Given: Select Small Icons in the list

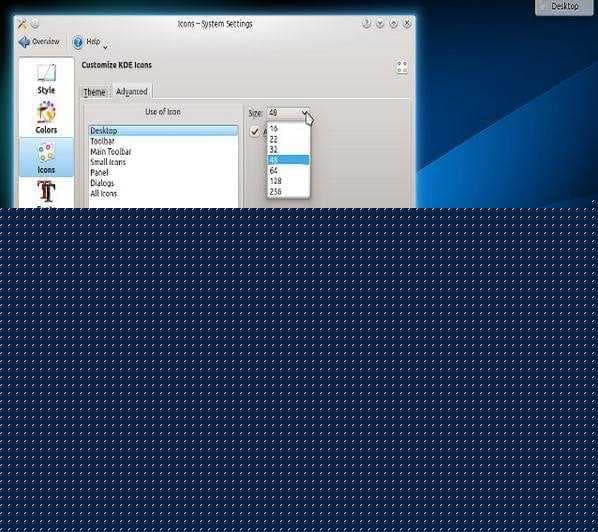Looking at the screenshot, I should pyautogui.click(x=163, y=162).
